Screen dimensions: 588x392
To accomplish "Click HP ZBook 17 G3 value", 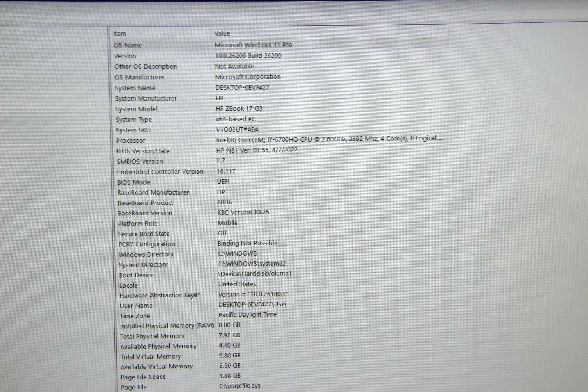I will [x=239, y=108].
